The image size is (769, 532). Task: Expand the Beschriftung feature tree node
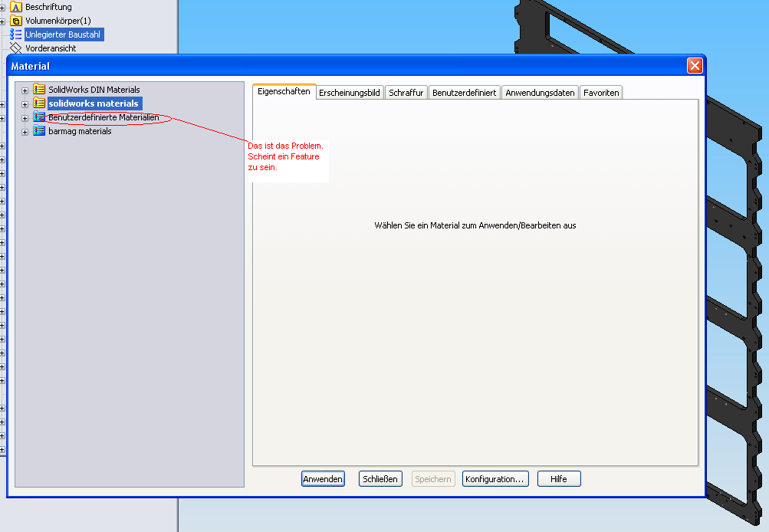[2, 8]
